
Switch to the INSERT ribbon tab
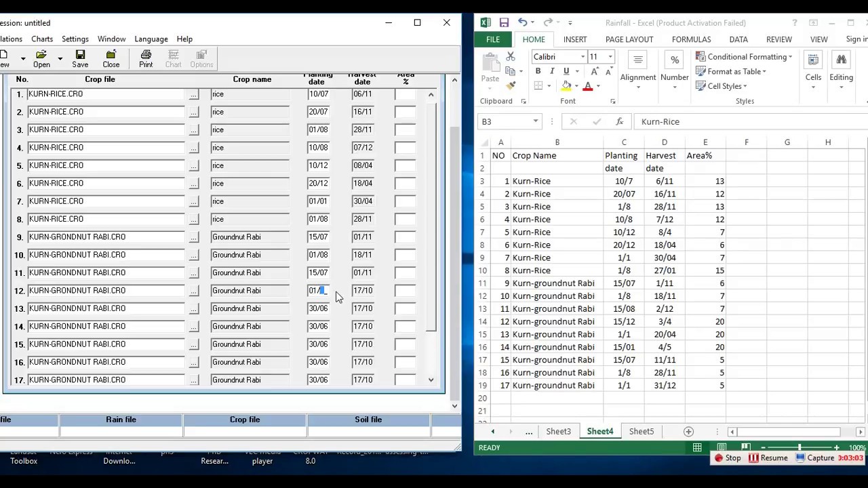[575, 39]
